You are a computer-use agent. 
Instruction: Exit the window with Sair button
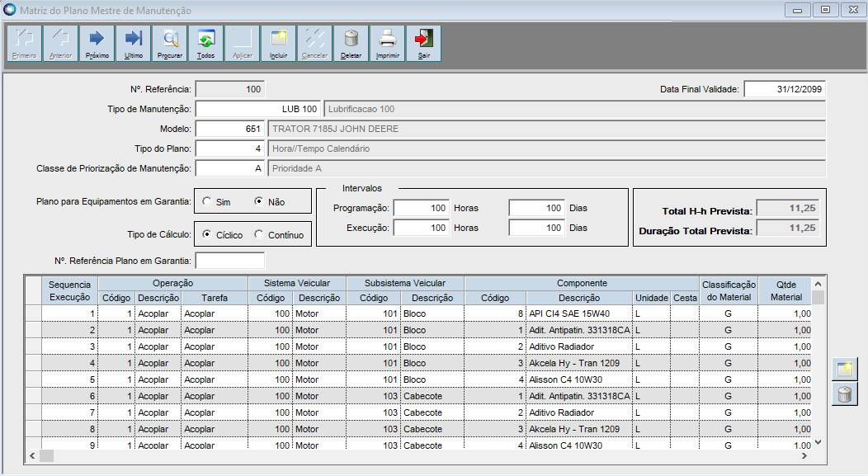click(x=423, y=43)
